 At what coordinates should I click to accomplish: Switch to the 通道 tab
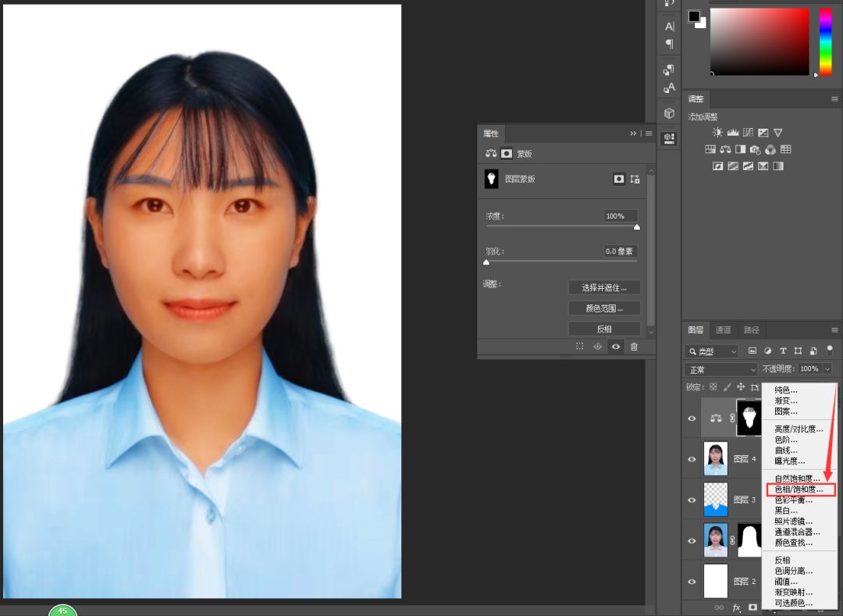724,330
